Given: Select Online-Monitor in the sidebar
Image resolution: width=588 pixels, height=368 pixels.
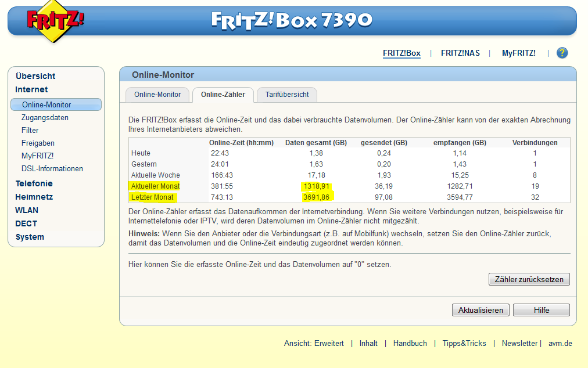Looking at the screenshot, I should click(56, 104).
